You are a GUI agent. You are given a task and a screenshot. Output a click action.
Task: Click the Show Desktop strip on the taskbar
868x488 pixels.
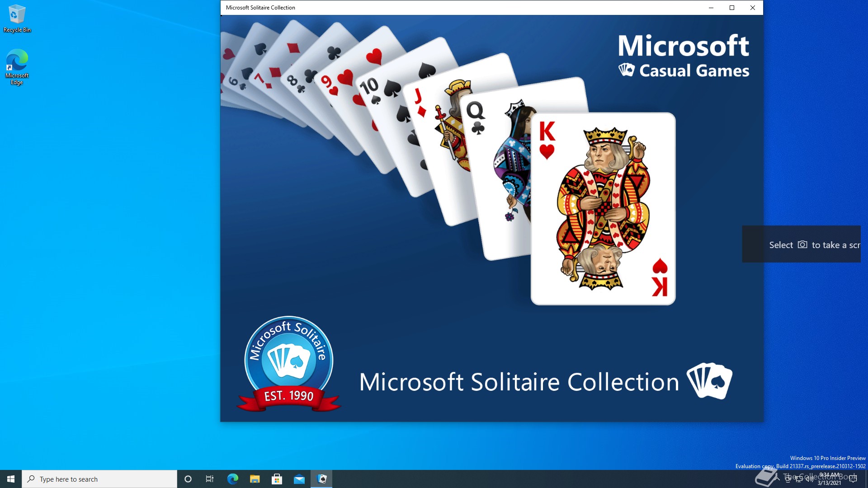click(x=867, y=479)
